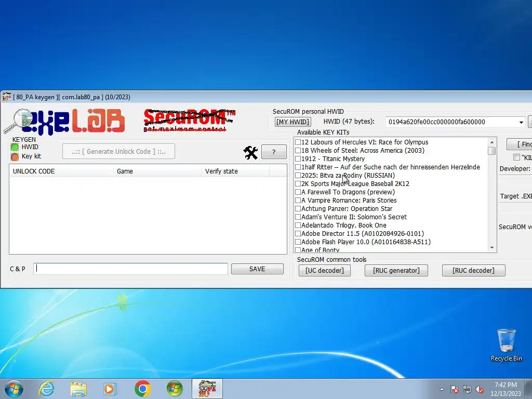Open Windows Media Player taskbar icon
Image resolution: width=532 pixels, height=399 pixels.
(x=110, y=389)
